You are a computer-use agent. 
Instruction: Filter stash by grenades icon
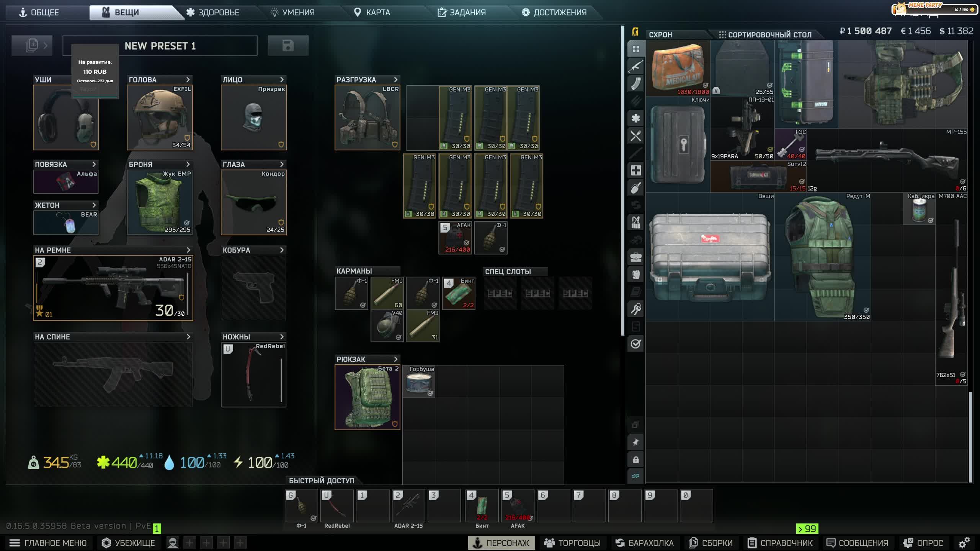click(635, 187)
